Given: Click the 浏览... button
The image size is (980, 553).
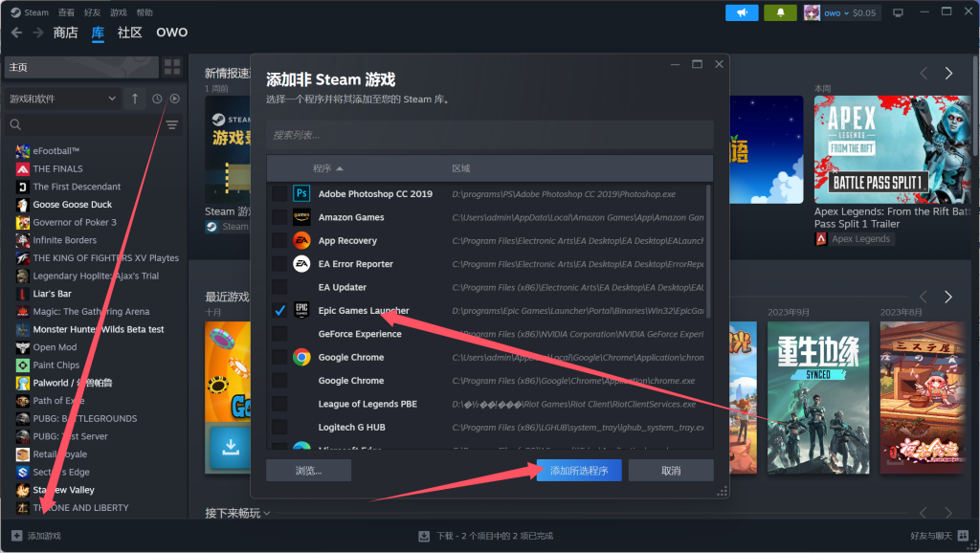Looking at the screenshot, I should [x=308, y=471].
